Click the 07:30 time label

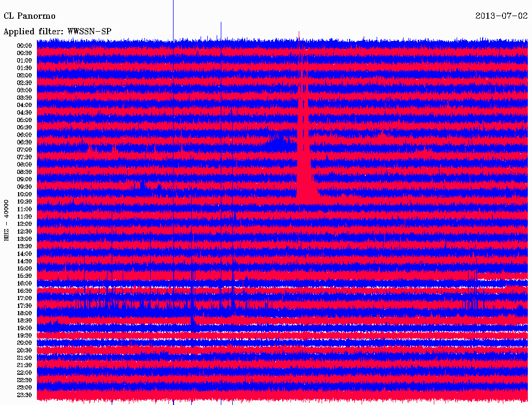tap(24, 157)
